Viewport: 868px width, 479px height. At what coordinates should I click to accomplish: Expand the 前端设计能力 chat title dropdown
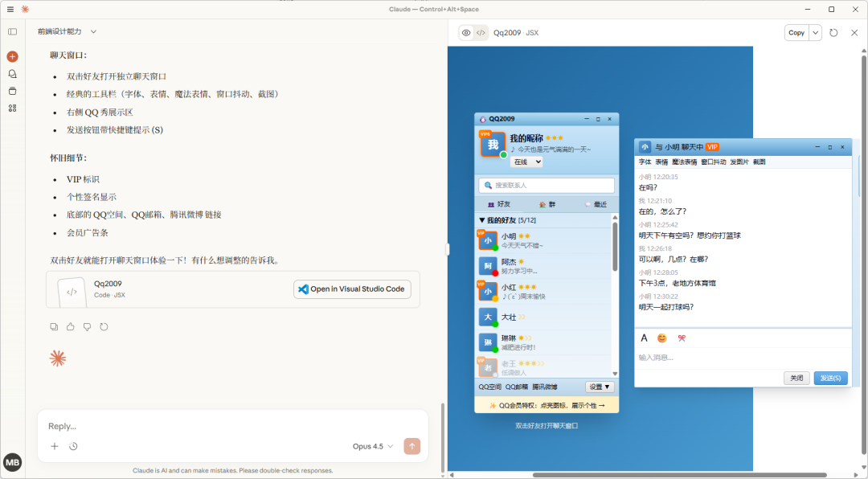click(93, 31)
